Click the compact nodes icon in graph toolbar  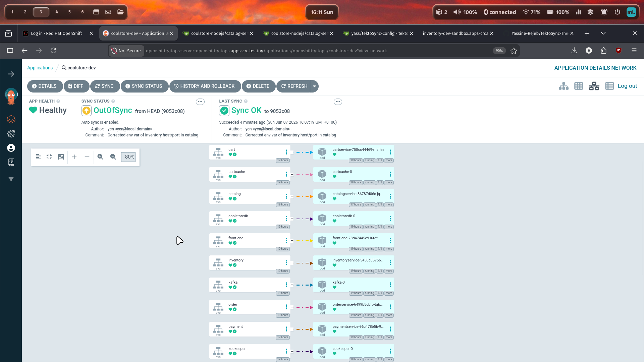[49, 157]
